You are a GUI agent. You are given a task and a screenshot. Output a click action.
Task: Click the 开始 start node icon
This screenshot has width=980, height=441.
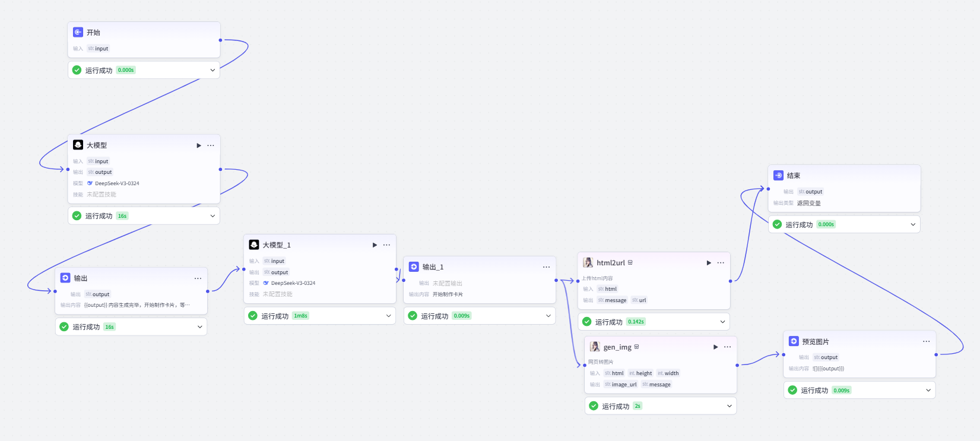point(78,32)
